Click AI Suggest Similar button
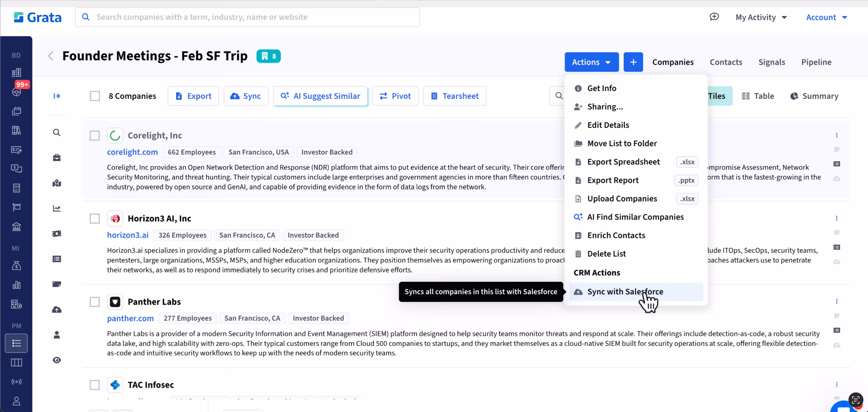Screen dimensions: 868x412 pyautogui.click(x=320, y=96)
